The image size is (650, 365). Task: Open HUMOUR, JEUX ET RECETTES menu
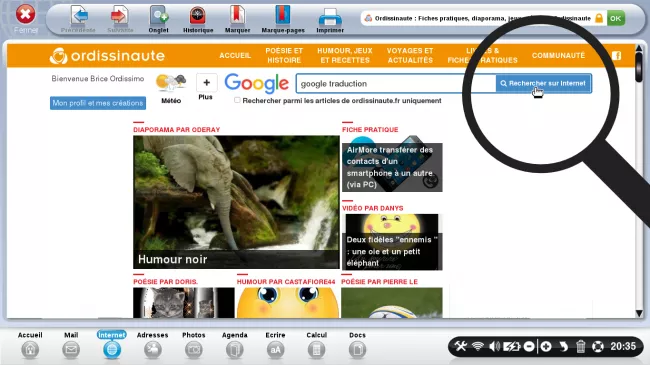point(345,56)
